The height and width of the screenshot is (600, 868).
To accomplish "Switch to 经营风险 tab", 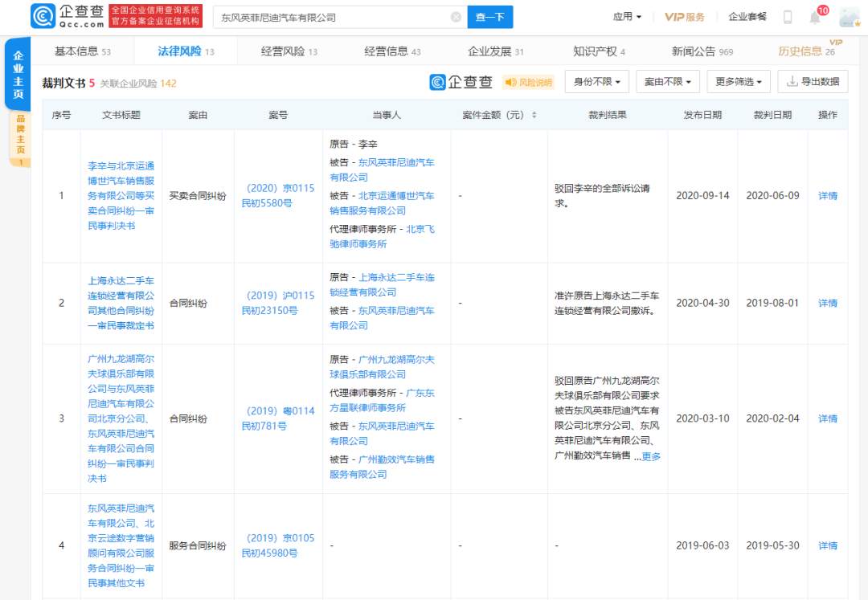I will pos(289,51).
